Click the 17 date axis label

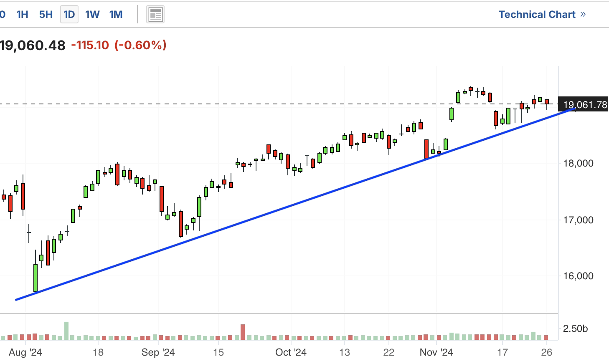coord(502,352)
